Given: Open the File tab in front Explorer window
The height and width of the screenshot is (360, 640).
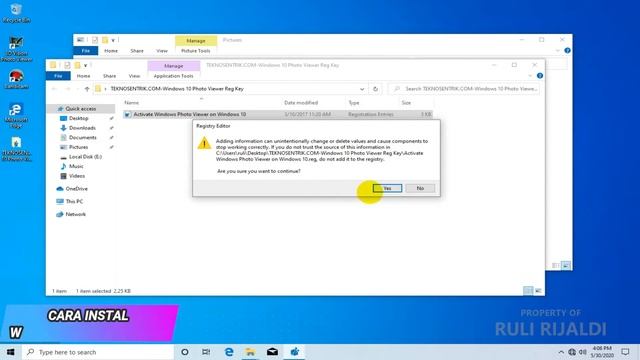Looking at the screenshot, I should click(58, 76).
